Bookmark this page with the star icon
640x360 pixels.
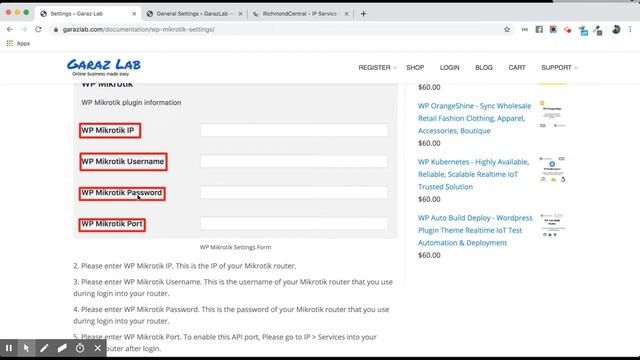507,29
